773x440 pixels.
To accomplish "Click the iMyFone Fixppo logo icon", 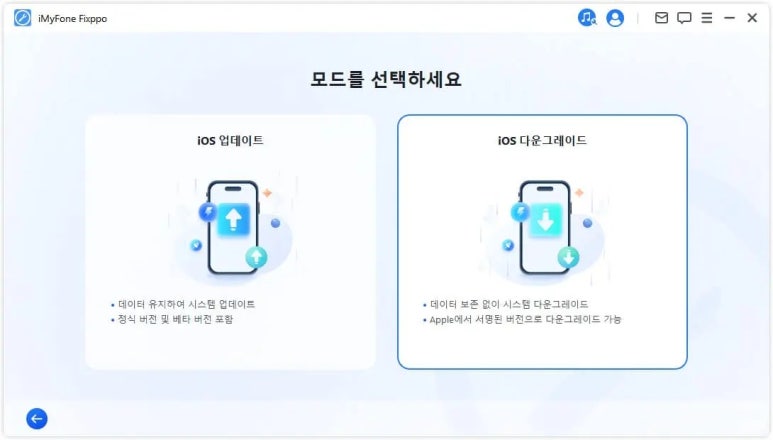I will point(22,18).
